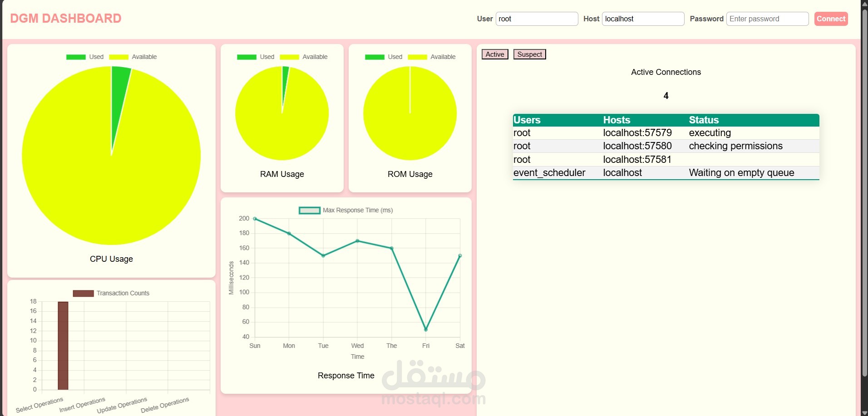Click the DGM DASHBOARD title
The width and height of the screenshot is (868, 416).
(66, 19)
